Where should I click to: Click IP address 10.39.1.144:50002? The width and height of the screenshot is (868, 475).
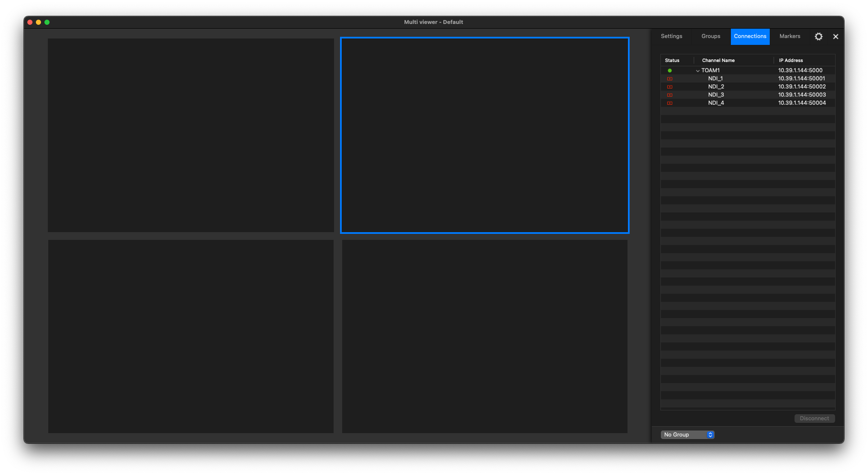pos(802,87)
